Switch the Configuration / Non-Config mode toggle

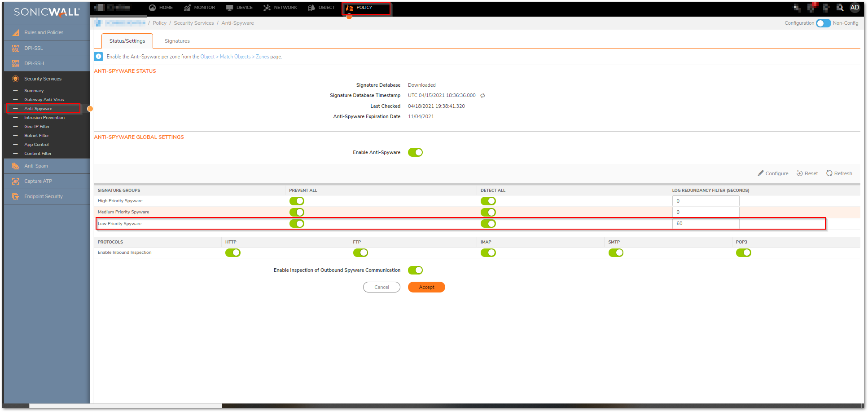click(823, 23)
